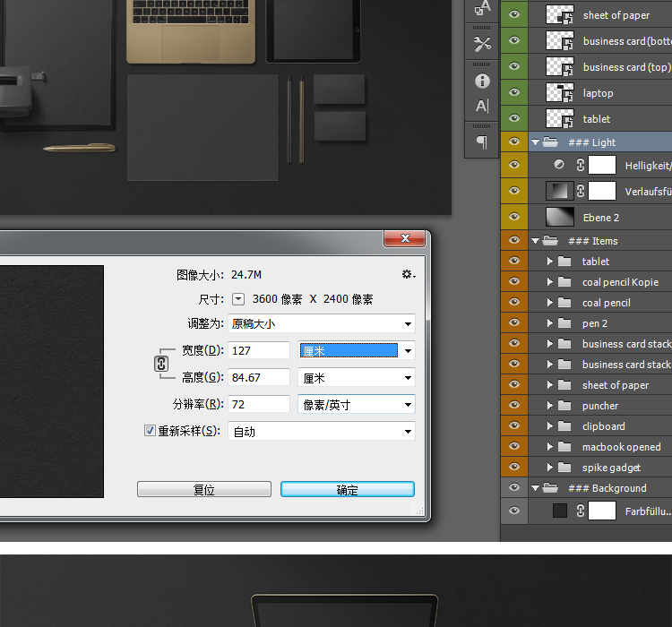The image size is (672, 627).
Task: Click the Helligkeit adjustment layer icon
Action: (559, 165)
